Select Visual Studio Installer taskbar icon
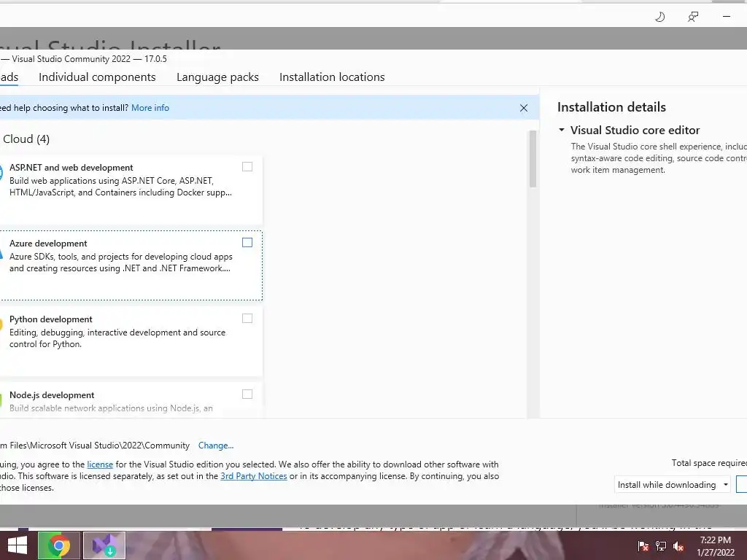The height and width of the screenshot is (560, 747). [104, 545]
